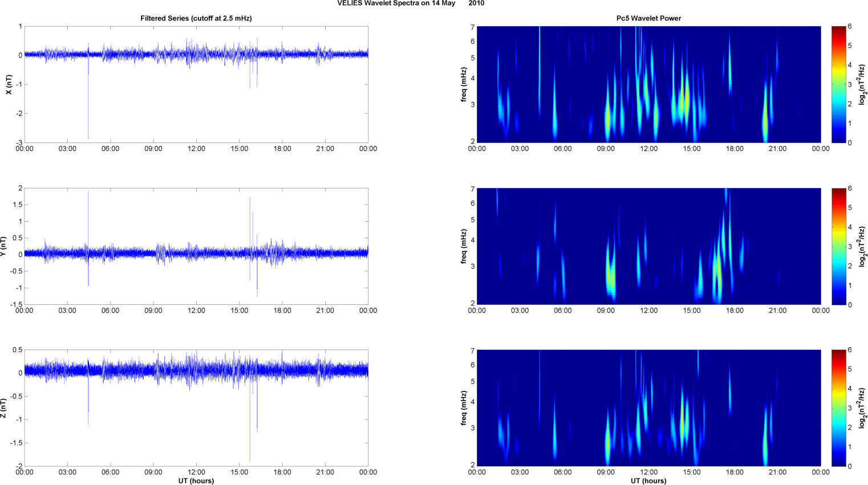The image size is (868, 485).
Task: Click the UT (hours) label under Z wavelet spectrum
Action: [x=648, y=481]
